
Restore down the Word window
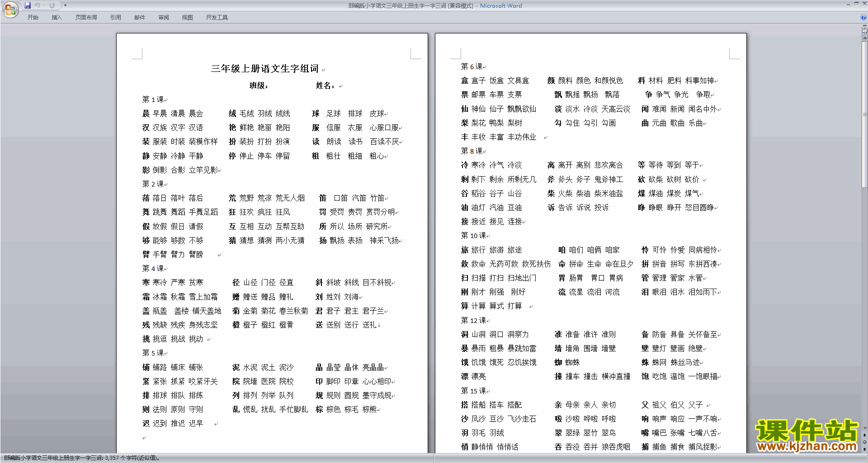point(856,4)
